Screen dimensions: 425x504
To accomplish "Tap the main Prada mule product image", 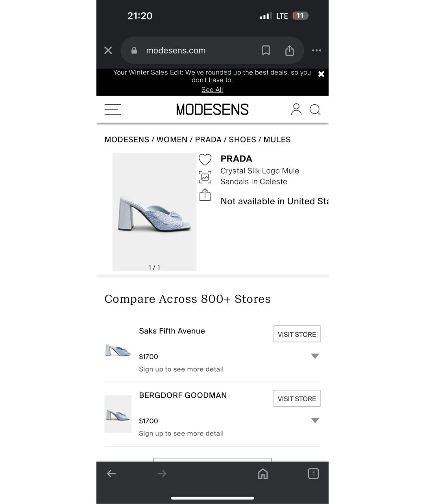I will pyautogui.click(x=154, y=212).
